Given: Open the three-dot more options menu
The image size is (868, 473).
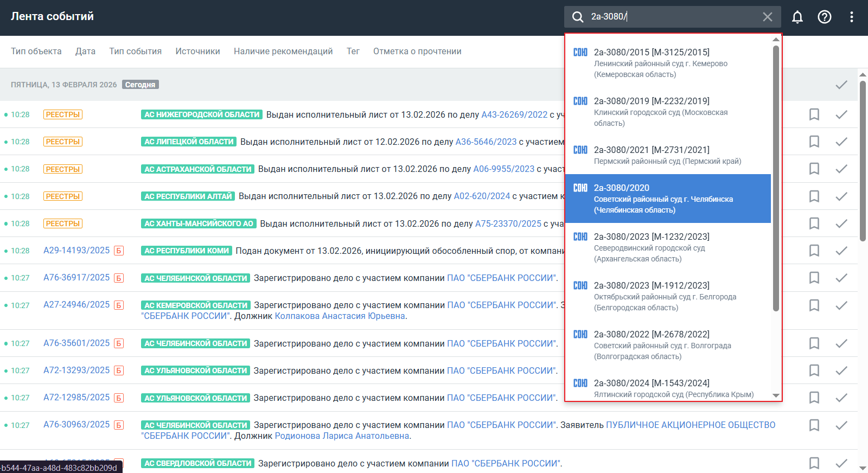Looking at the screenshot, I should 851,17.
